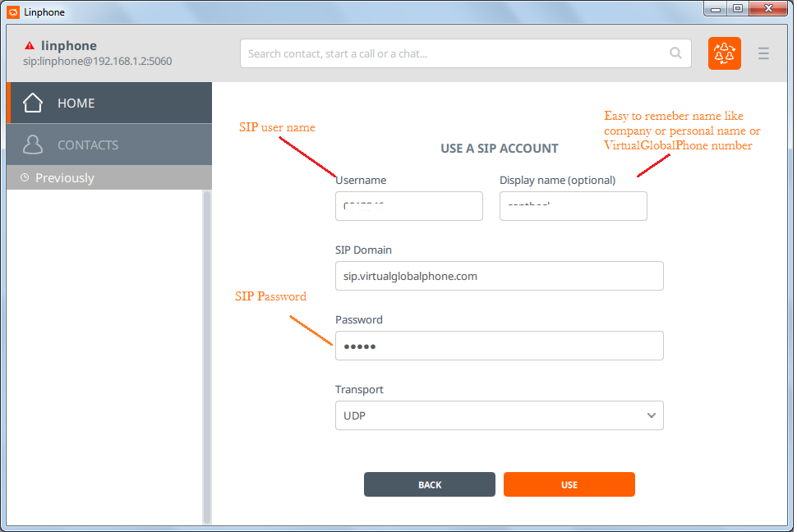Click the sip:linphone@192.168.1.2:5060 address
This screenshot has width=797, height=532.
pyautogui.click(x=98, y=61)
